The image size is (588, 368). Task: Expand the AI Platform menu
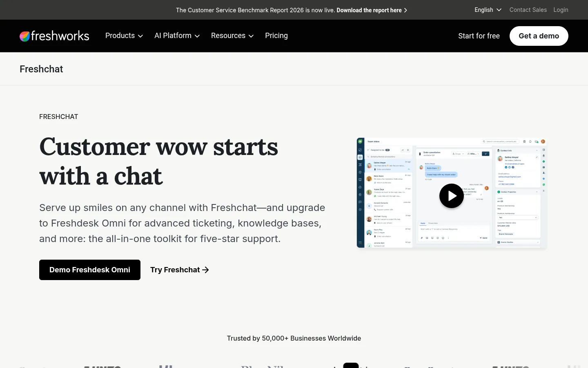click(x=177, y=36)
